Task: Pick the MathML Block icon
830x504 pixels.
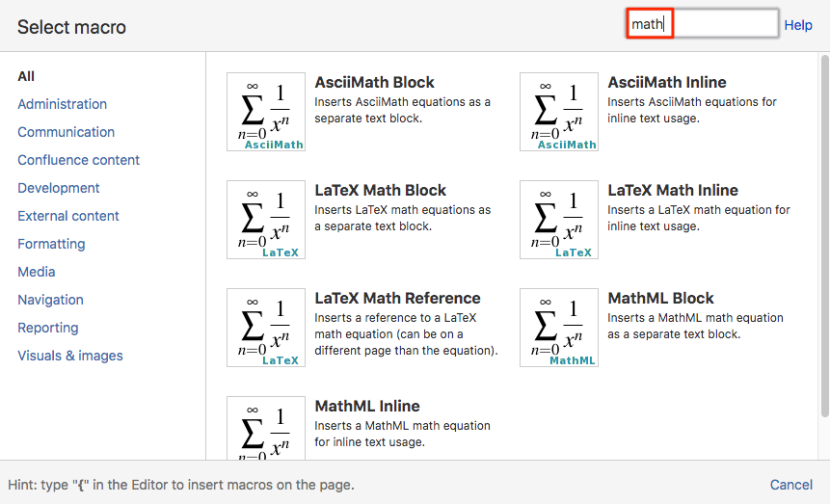Action: 559,328
